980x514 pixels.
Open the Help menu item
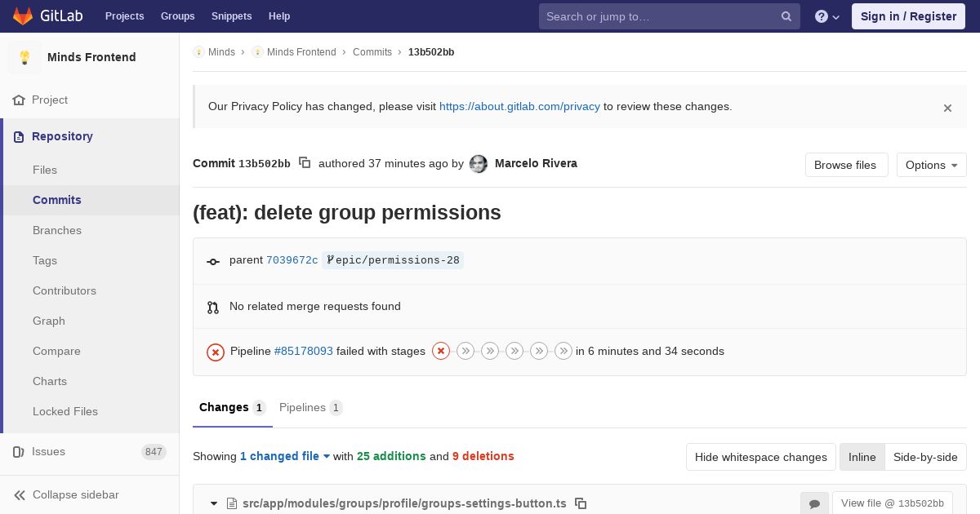pyautogui.click(x=279, y=16)
